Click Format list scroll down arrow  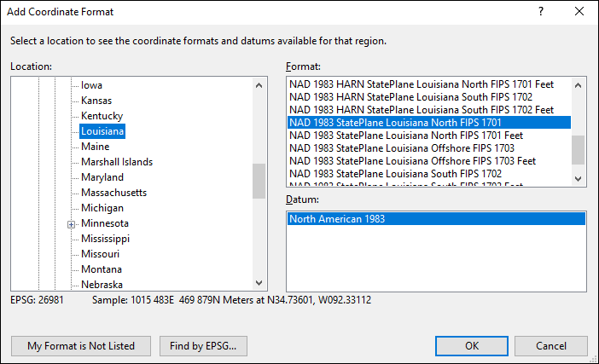tap(578, 178)
